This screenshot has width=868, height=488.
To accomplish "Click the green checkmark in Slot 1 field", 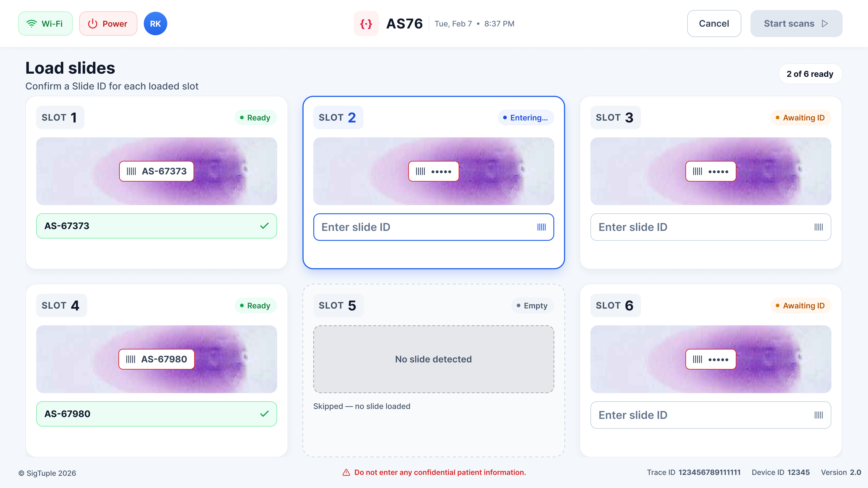I will pyautogui.click(x=264, y=226).
